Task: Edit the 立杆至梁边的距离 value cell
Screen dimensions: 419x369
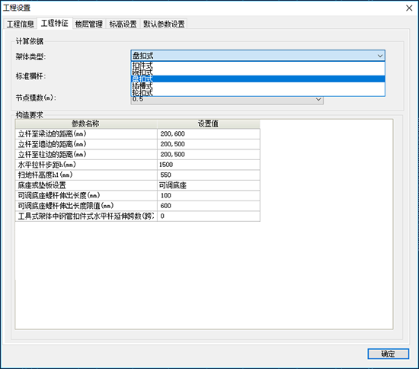Action: 209,134
